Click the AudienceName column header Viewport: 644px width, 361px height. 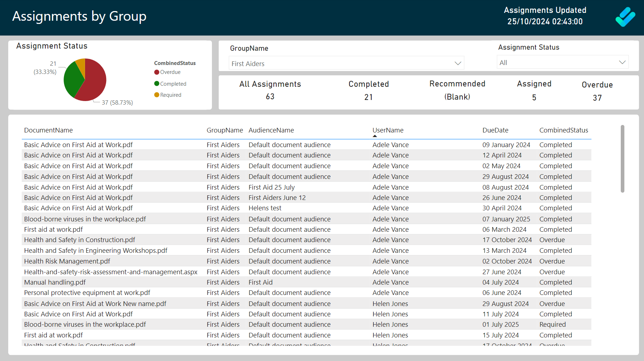[x=271, y=130]
